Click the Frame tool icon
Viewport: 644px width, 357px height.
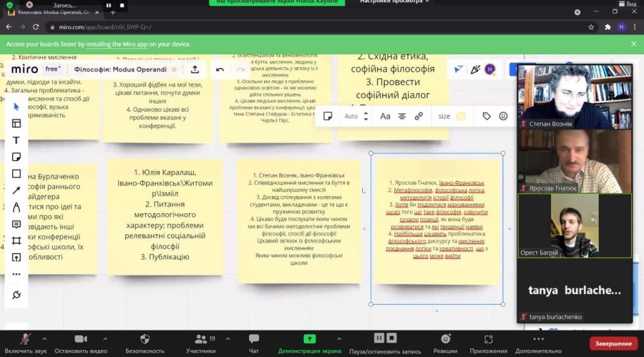click(16, 241)
